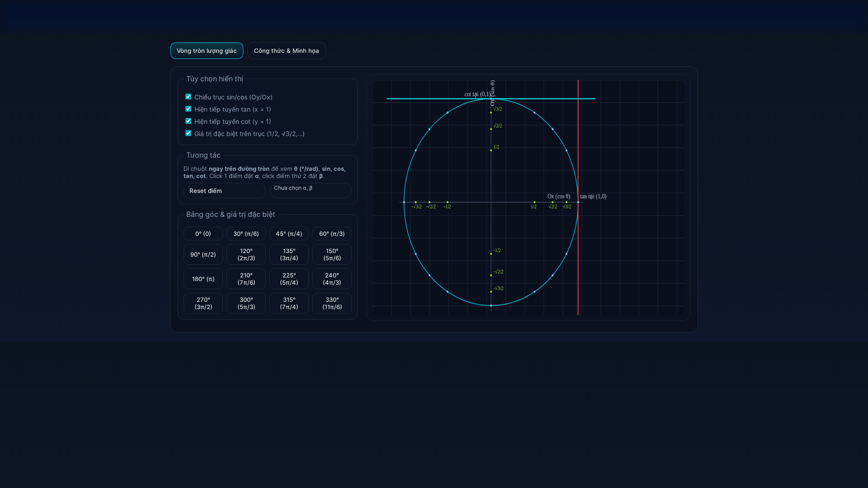
Task: Select the 150° (5π/6) angle
Action: pyautogui.click(x=332, y=254)
